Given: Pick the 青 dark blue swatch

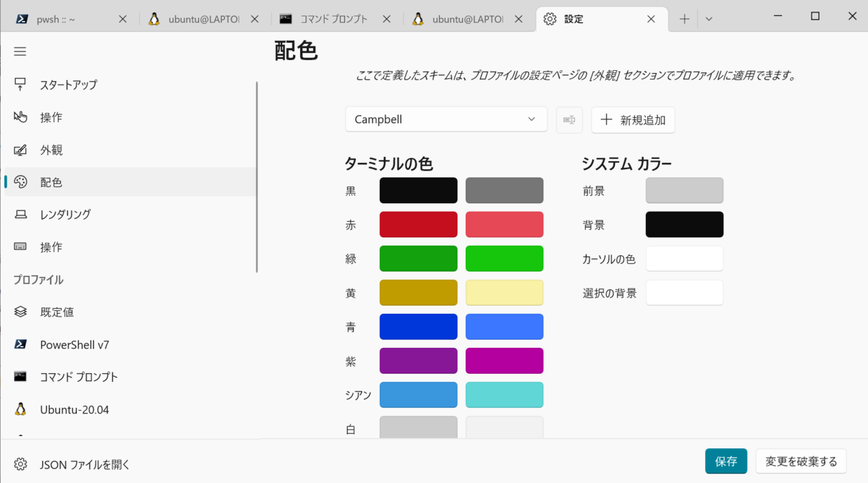Looking at the screenshot, I should click(418, 327).
